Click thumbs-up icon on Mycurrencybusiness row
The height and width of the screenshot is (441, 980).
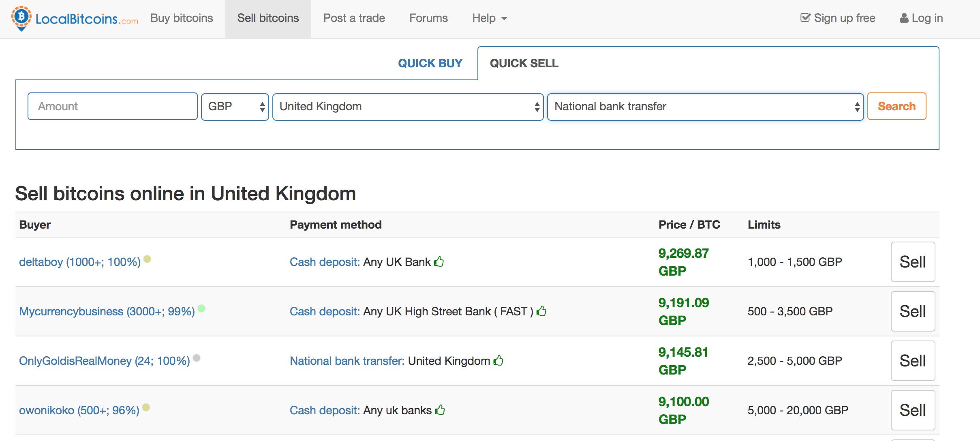pos(541,311)
